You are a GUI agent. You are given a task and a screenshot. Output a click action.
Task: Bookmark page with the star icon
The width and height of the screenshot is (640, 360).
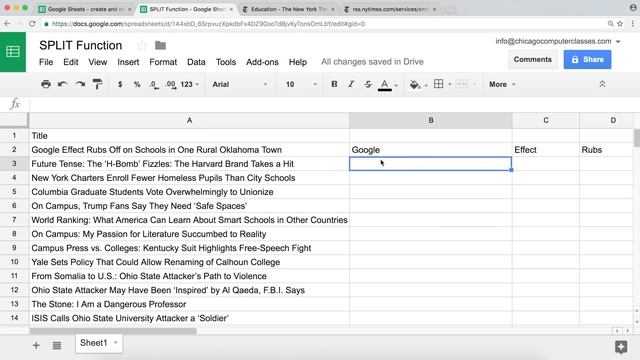(620, 24)
